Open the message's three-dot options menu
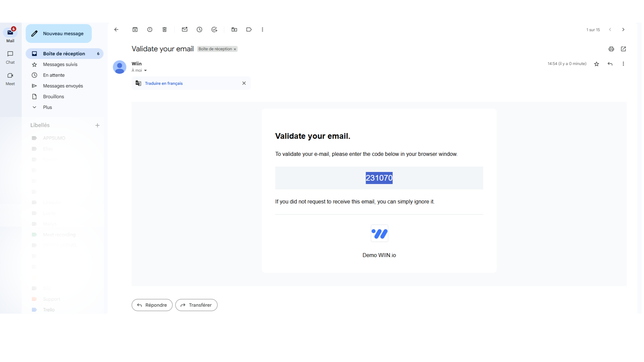The height and width of the screenshot is (362, 644). tap(623, 64)
